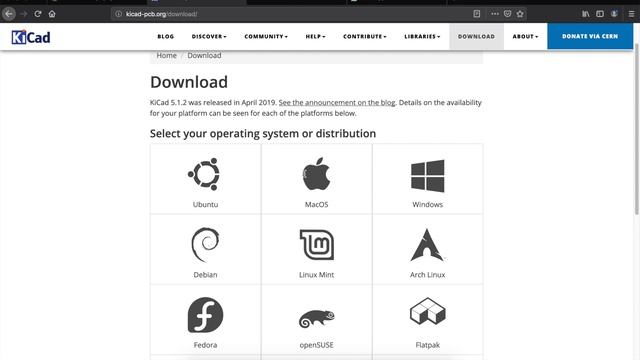Click the KiCad logo
The image size is (640, 360).
click(31, 37)
